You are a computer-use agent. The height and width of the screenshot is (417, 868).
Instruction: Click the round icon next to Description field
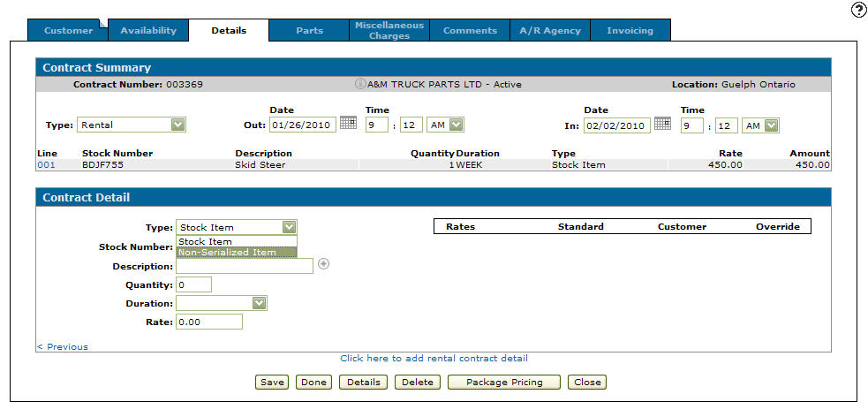[x=324, y=264]
